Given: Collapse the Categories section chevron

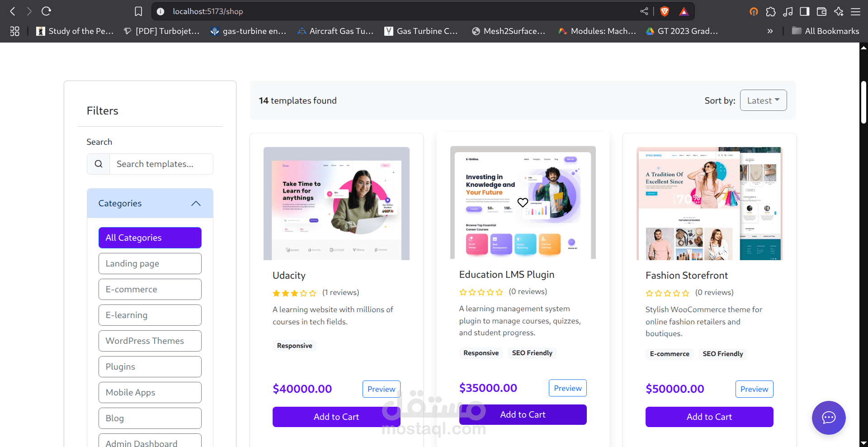Looking at the screenshot, I should click(196, 204).
